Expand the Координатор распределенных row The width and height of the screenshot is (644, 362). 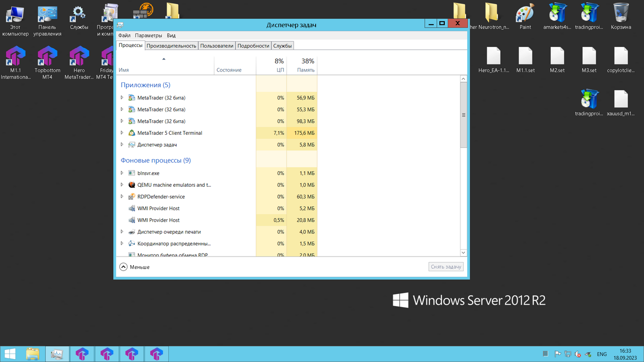tap(122, 244)
